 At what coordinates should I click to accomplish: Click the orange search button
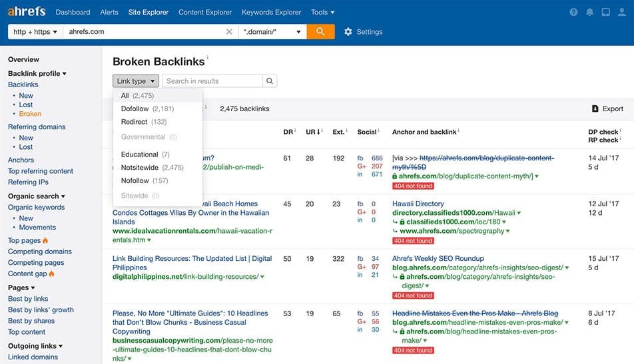pos(320,31)
